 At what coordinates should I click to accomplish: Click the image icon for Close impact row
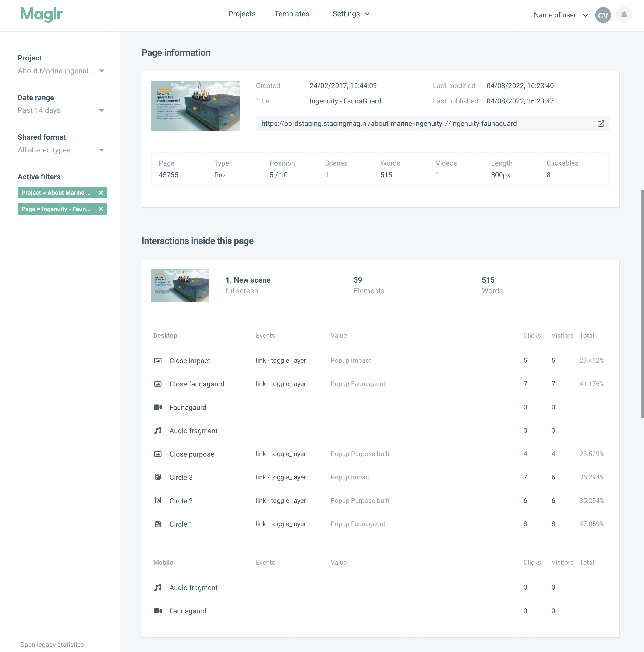click(x=157, y=361)
